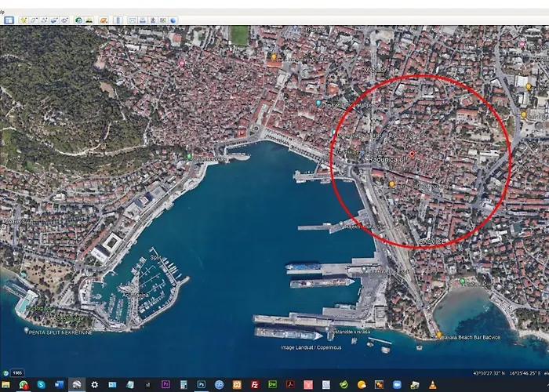Click the Print toolbar icon
The image size is (549, 392).
[x=142, y=20]
